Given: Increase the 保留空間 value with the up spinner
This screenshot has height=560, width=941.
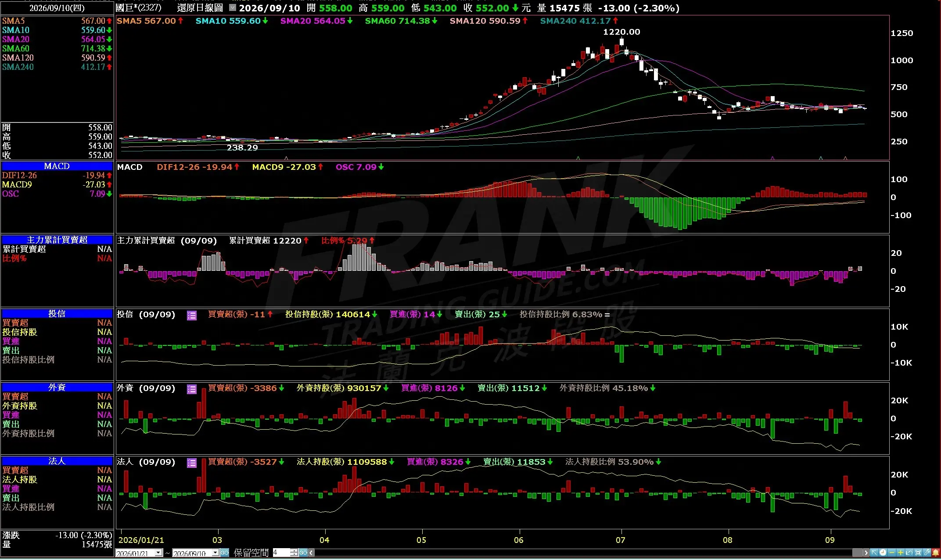Looking at the screenshot, I should coord(294,550).
